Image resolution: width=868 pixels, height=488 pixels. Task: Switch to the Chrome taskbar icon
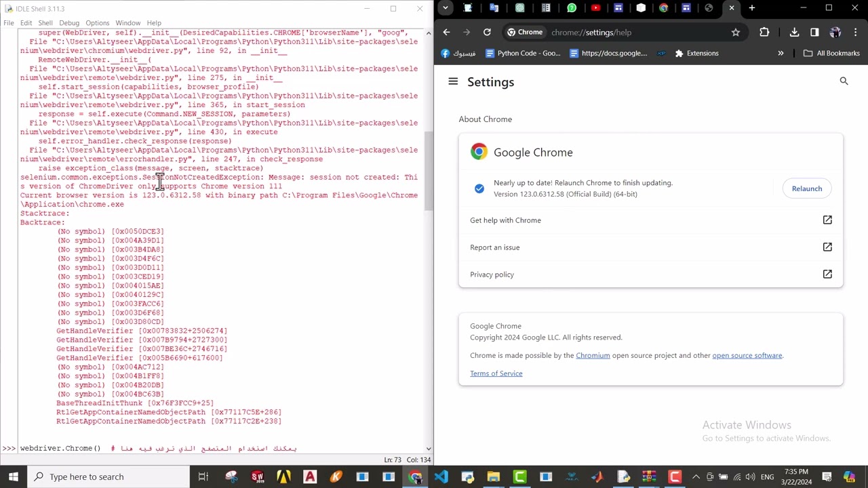pos(414,476)
